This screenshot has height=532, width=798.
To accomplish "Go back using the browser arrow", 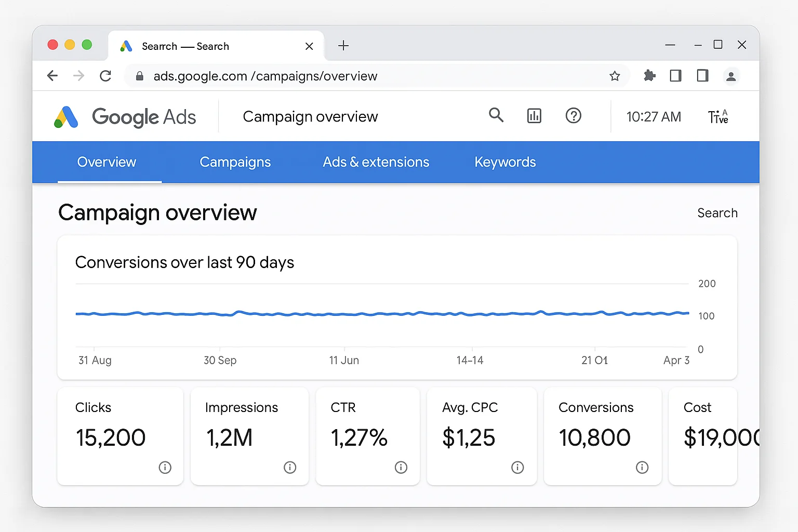I will click(52, 76).
